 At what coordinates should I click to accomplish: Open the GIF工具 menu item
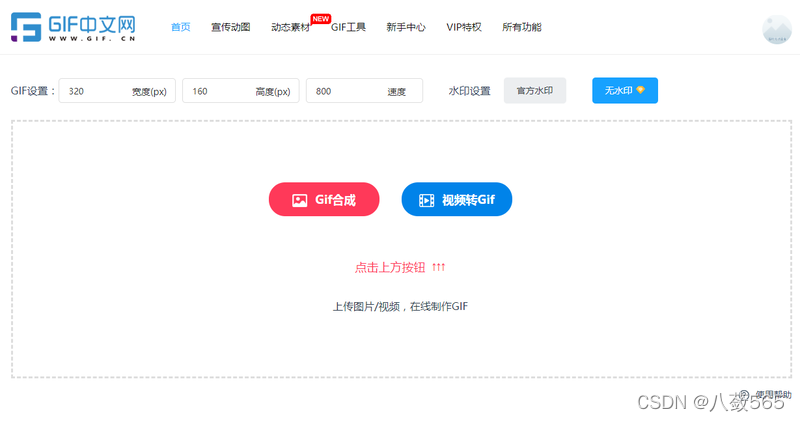[348, 27]
